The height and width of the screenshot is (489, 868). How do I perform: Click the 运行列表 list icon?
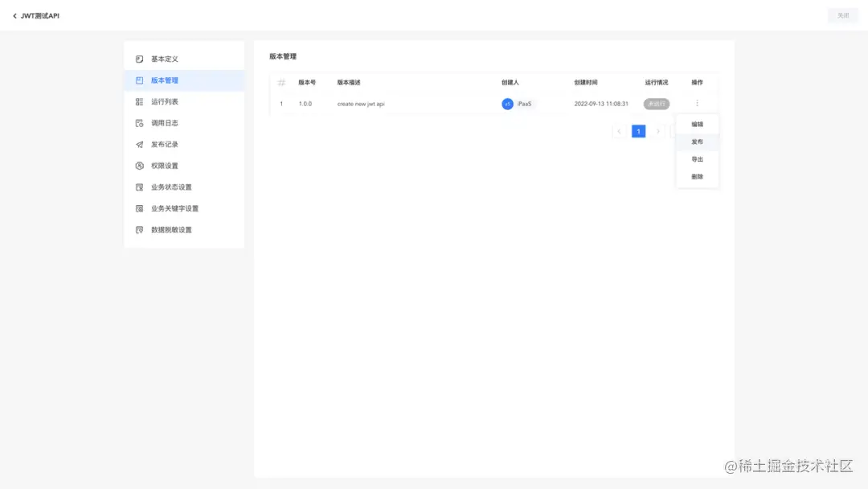tap(140, 102)
